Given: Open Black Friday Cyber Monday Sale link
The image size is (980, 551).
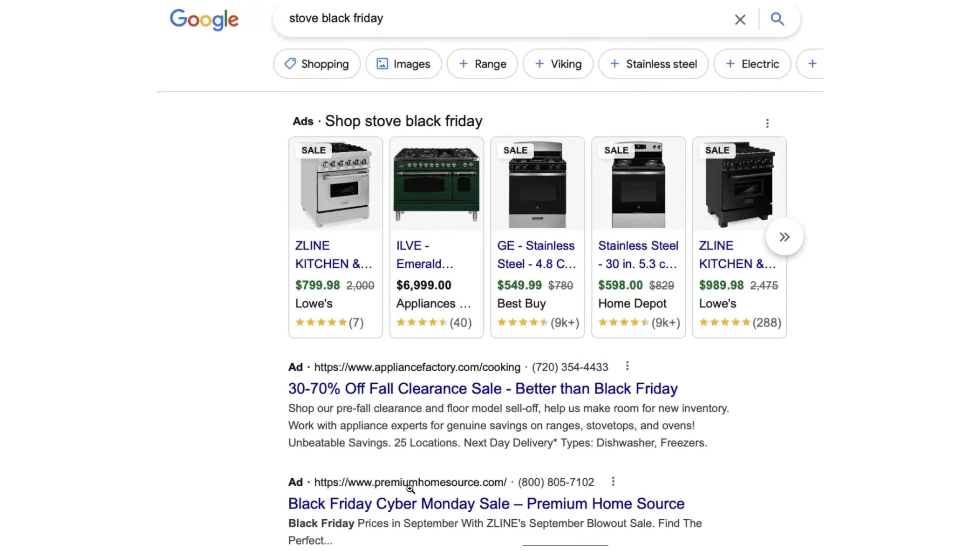Looking at the screenshot, I should point(486,504).
